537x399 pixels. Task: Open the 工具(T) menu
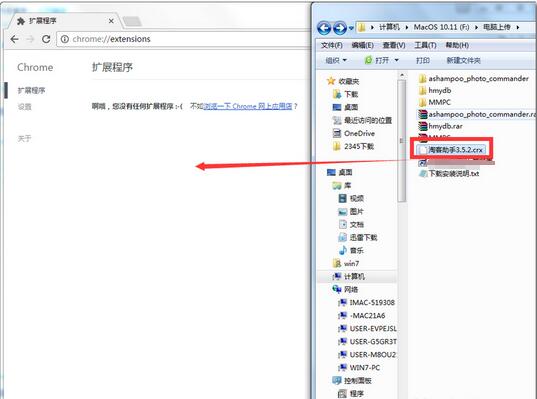425,45
